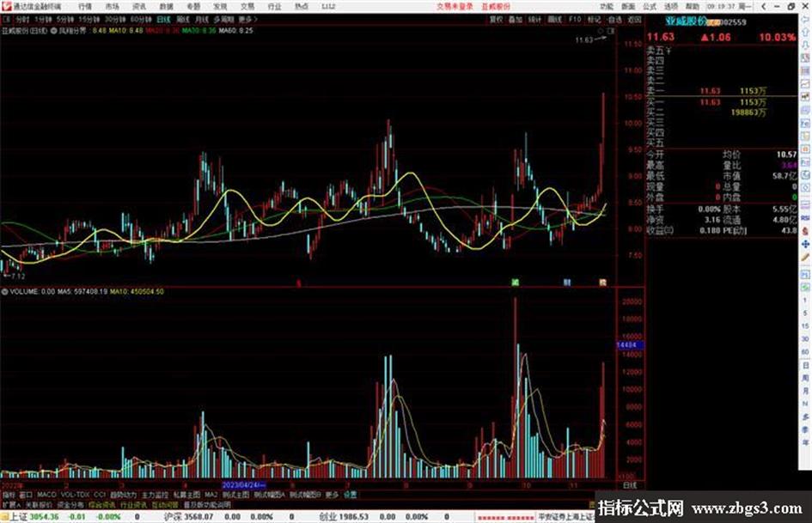Switch chart to 15分钟 period

[89, 20]
